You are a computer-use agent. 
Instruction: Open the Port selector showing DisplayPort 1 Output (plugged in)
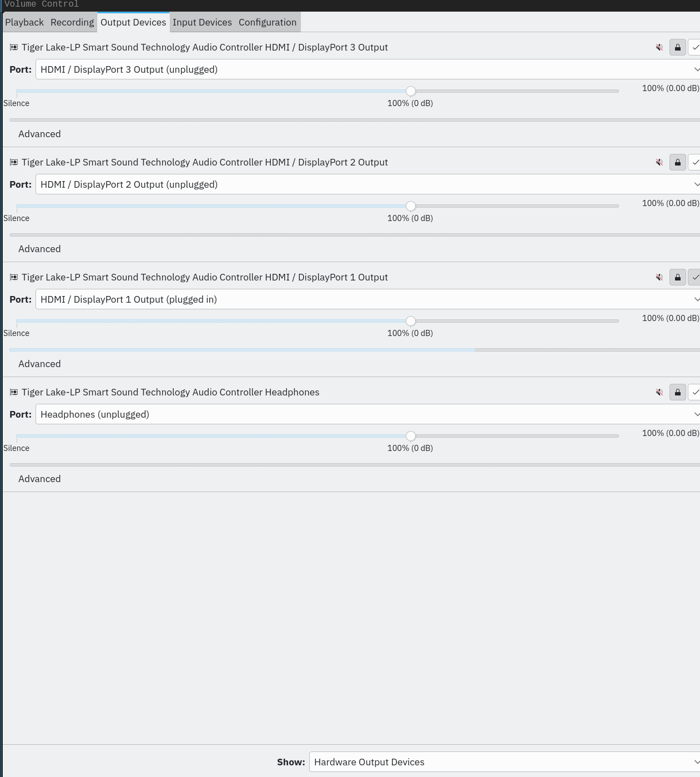tap(367, 299)
